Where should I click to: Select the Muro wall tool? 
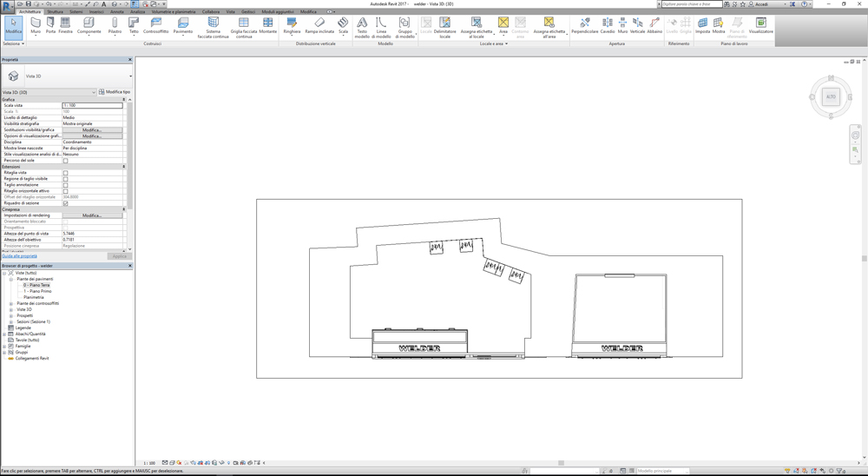click(36, 25)
